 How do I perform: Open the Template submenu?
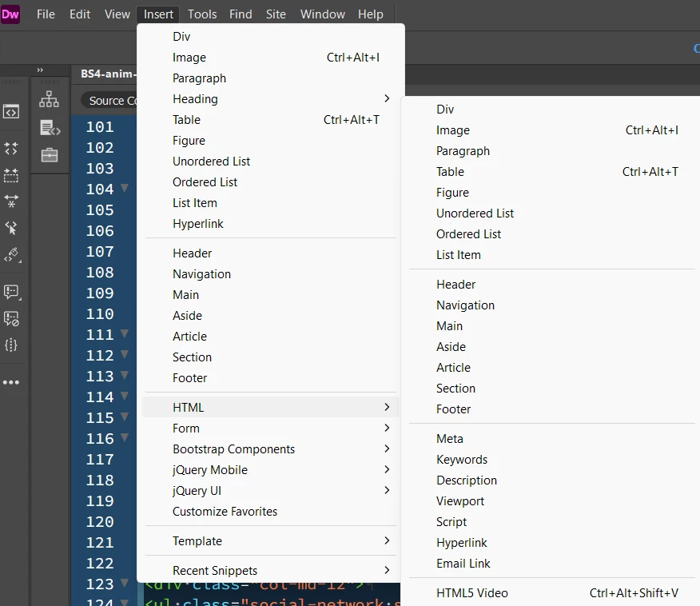pos(271,541)
